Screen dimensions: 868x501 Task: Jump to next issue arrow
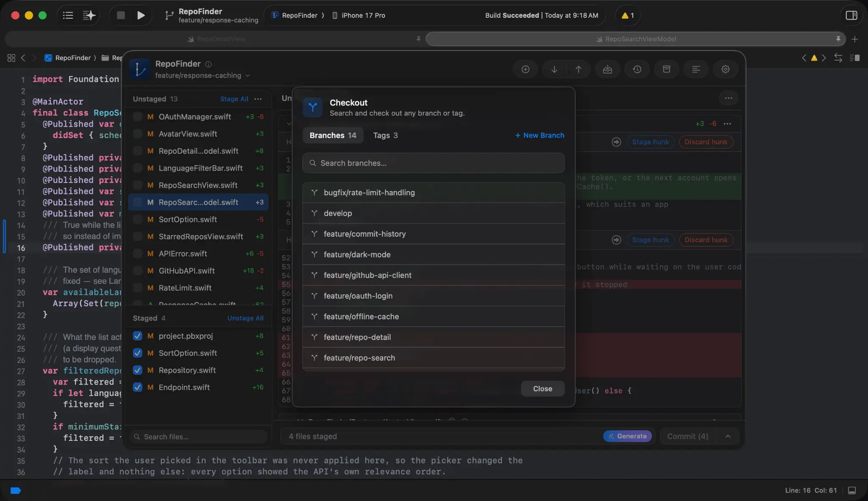(x=824, y=58)
